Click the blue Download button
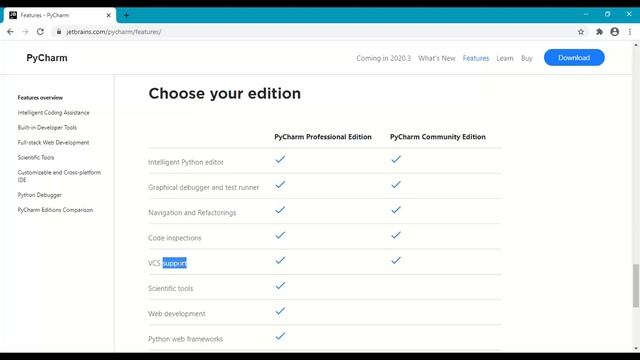The width and height of the screenshot is (640, 360). (574, 58)
